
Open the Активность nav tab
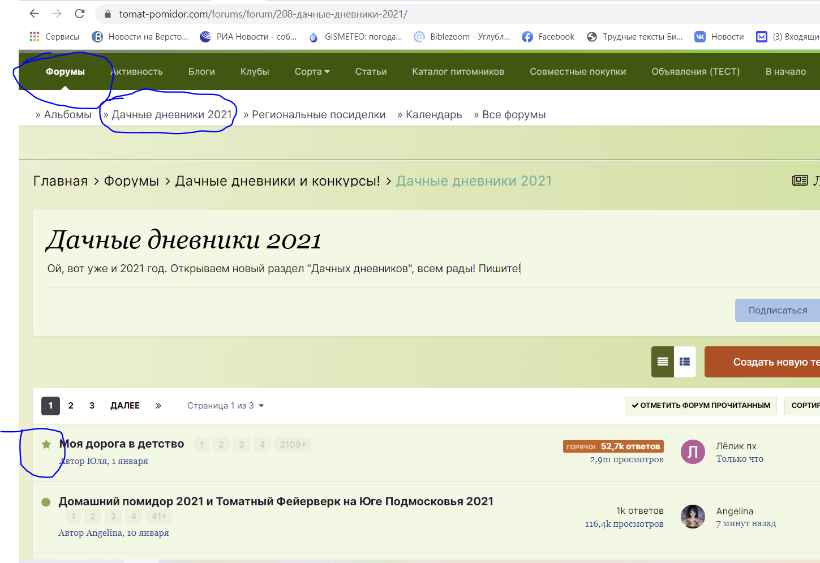point(136,72)
